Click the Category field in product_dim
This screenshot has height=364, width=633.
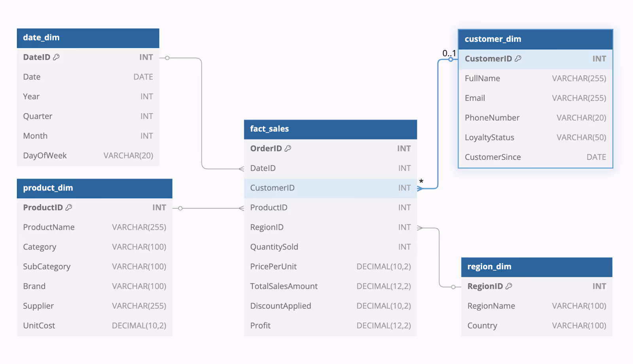(95, 247)
